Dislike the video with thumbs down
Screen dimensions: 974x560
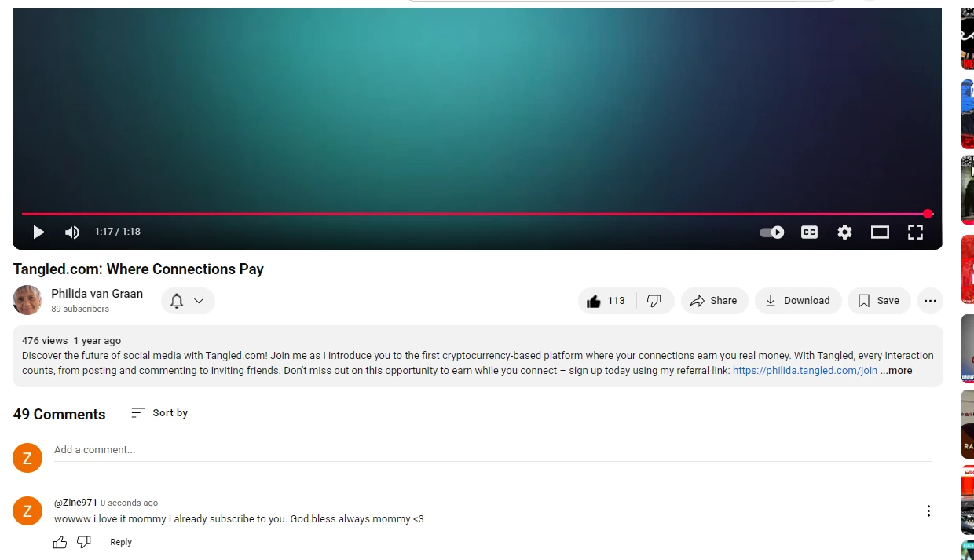click(x=654, y=301)
